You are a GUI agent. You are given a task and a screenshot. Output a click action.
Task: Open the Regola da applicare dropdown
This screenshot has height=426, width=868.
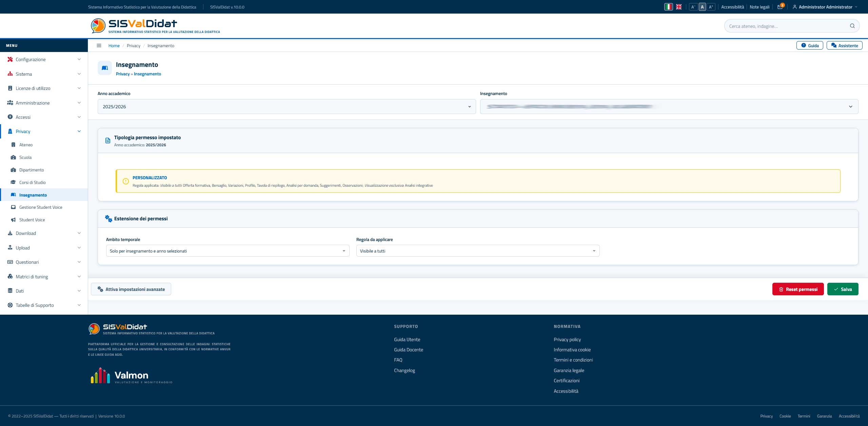click(478, 251)
